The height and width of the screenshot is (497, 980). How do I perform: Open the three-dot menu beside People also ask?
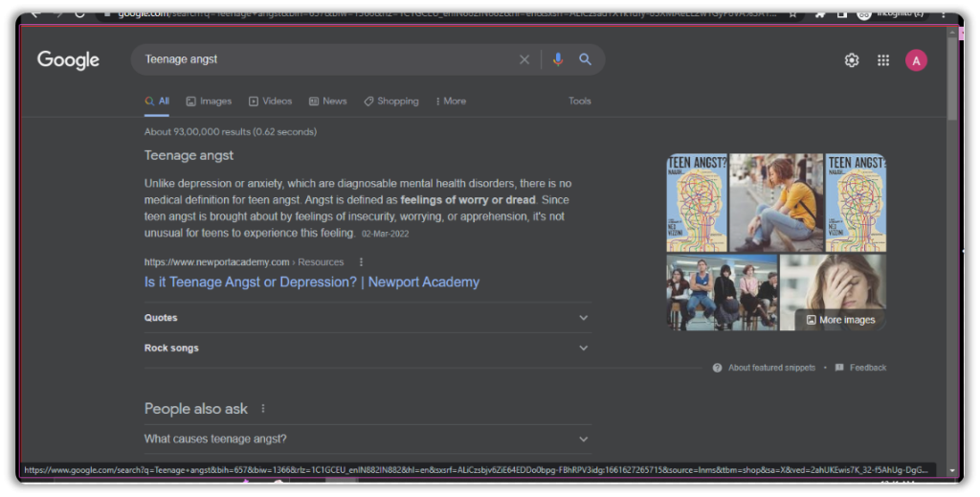263,408
